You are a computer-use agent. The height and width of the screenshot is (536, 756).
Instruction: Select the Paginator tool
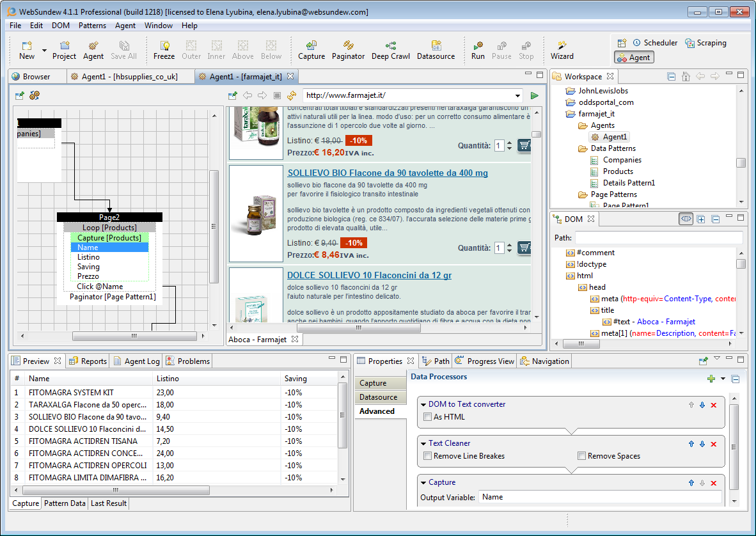(348, 50)
